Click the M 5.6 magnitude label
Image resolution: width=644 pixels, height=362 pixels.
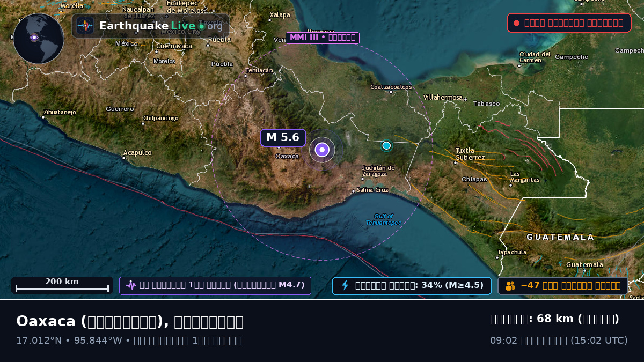click(283, 137)
